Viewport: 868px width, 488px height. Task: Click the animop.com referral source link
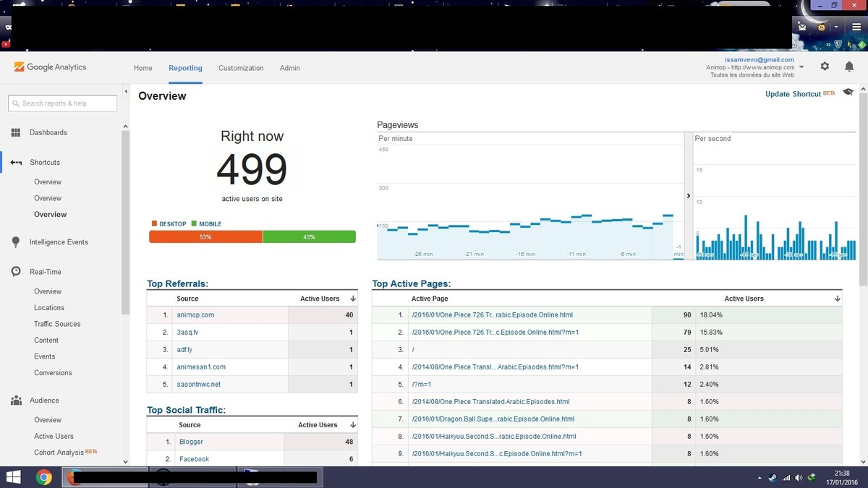195,315
